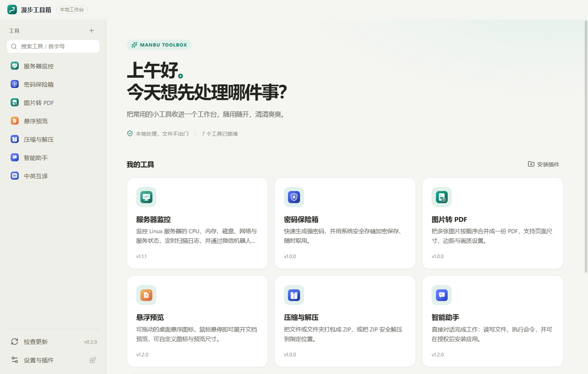Click the MANBU TOOLBOX badge text
Screen dimensions: 588x374
pyautogui.click(x=163, y=45)
